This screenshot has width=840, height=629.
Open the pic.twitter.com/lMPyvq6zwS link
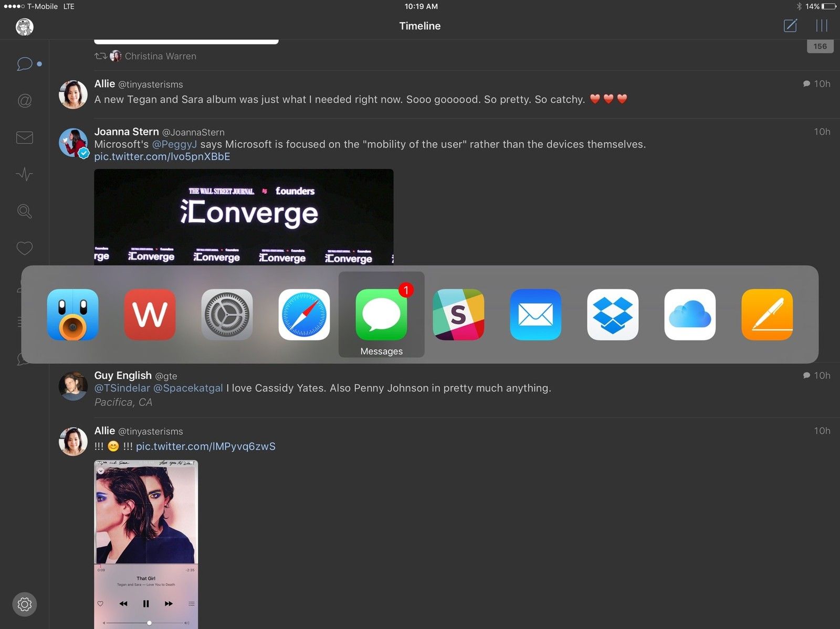[206, 446]
